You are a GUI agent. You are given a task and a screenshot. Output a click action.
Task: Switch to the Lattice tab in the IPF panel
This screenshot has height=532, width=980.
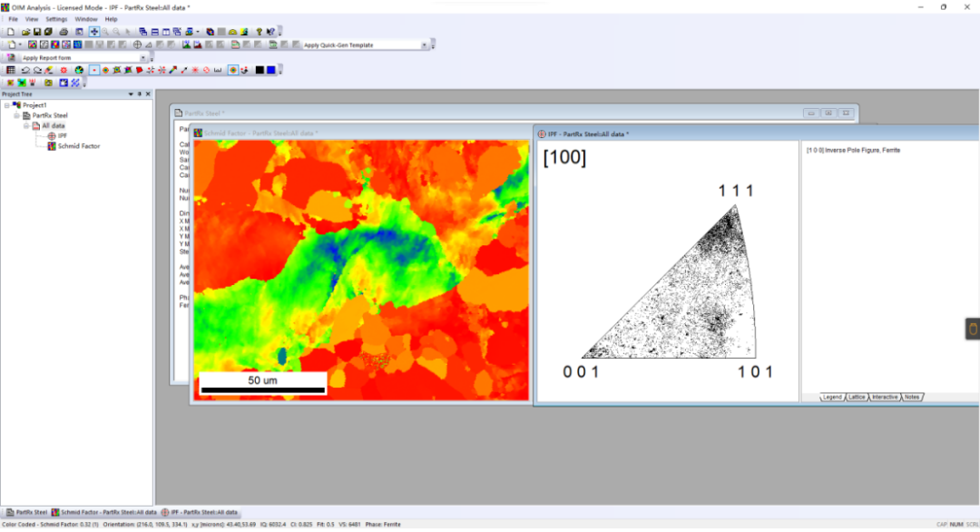857,397
